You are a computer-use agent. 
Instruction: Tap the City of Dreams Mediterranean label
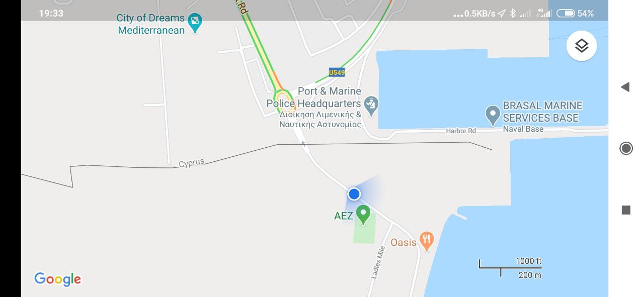[151, 24]
